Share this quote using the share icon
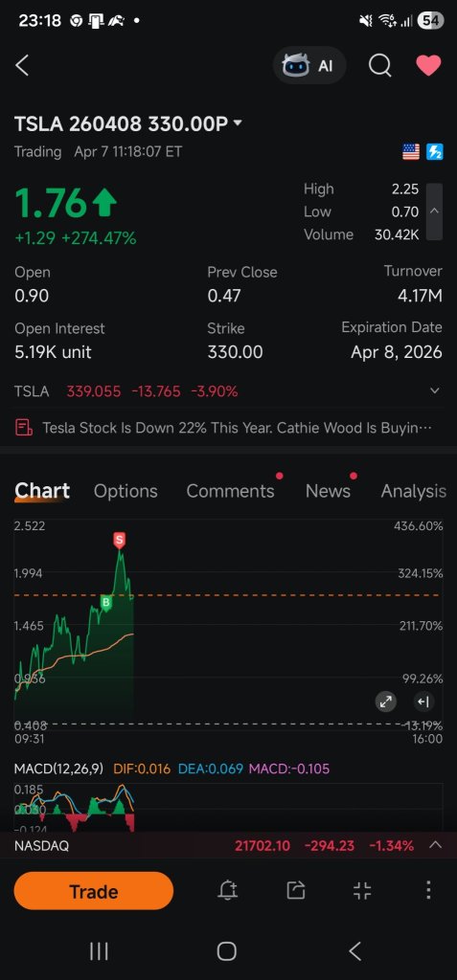 click(295, 890)
